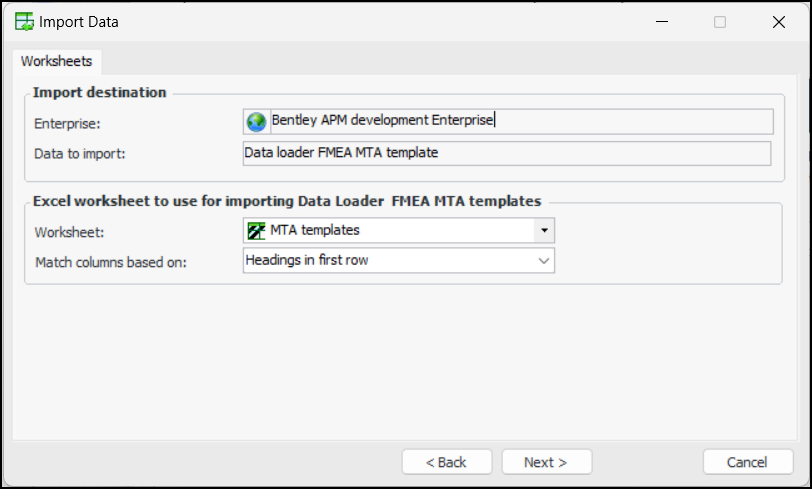The height and width of the screenshot is (489, 812).
Task: Close the Import Data dialog
Action: 778,21
